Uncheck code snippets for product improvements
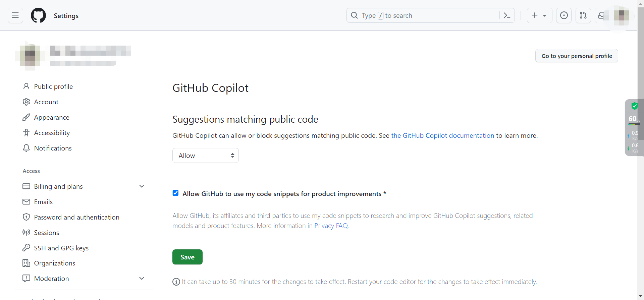Screen dimensions: 644x300 coord(175,193)
